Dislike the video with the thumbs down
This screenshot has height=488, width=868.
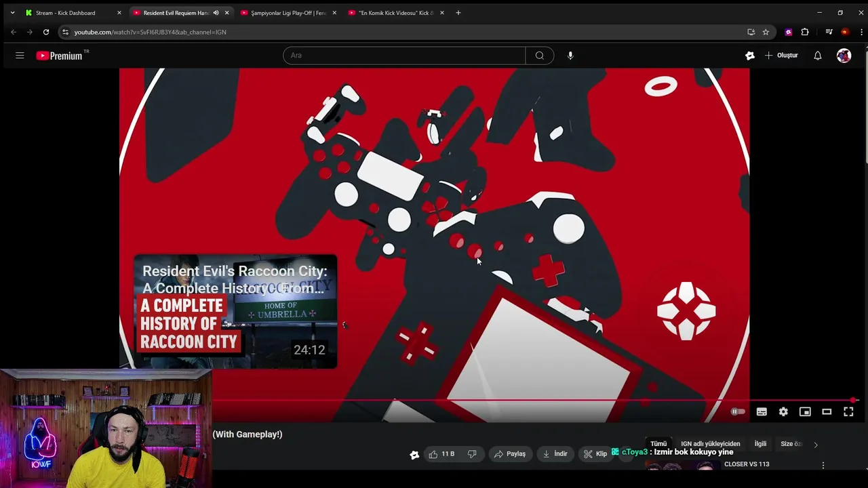point(473,454)
